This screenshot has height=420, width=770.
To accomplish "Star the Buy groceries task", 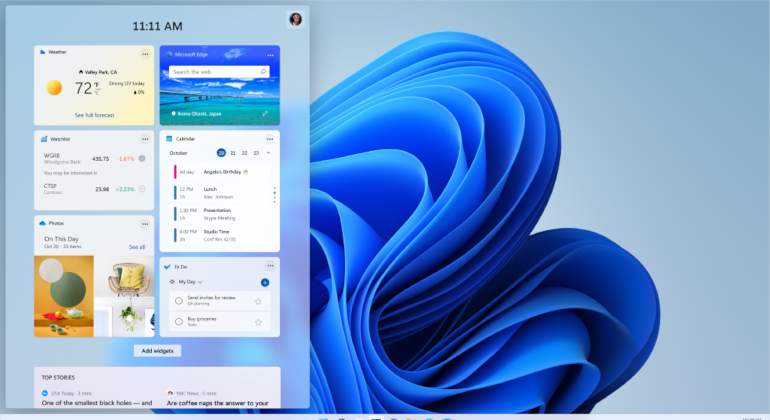I will tap(258, 322).
